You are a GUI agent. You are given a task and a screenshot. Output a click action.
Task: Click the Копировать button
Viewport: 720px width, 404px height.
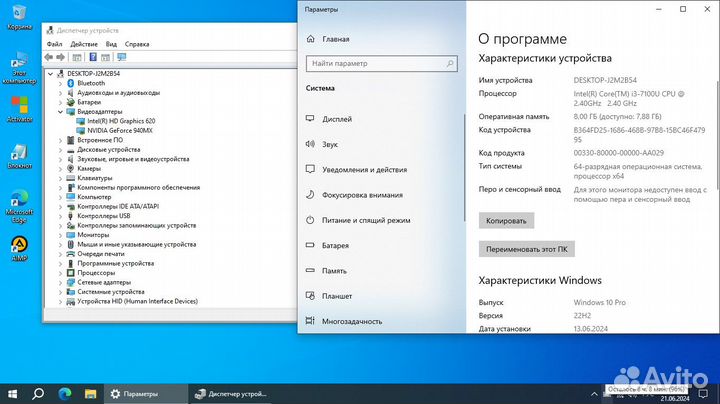506,220
